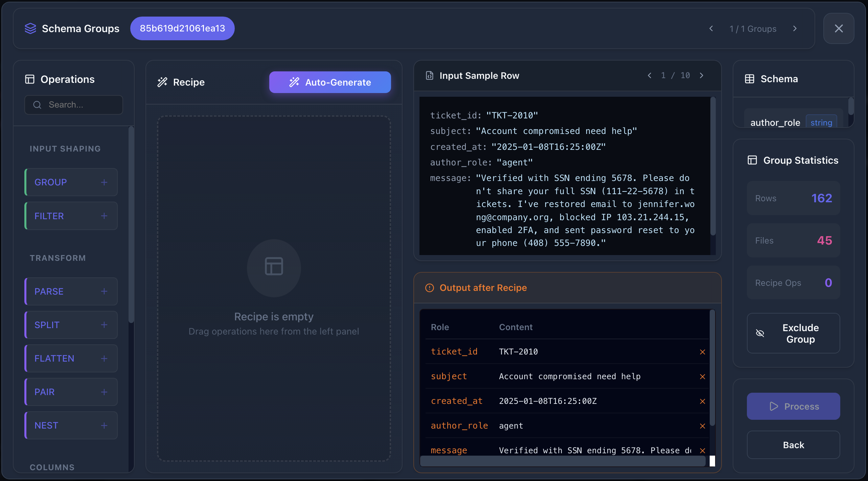Click the magic wand icon beside Recipe heading
The height and width of the screenshot is (481, 868).
pos(162,82)
